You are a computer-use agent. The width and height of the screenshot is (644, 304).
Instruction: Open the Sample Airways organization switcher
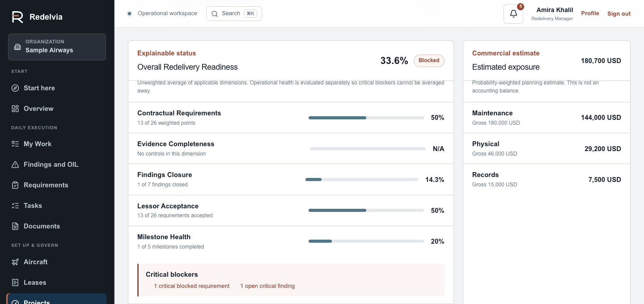click(57, 46)
